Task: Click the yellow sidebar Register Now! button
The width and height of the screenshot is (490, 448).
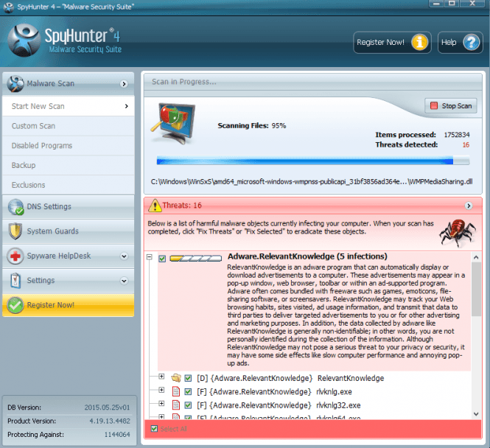Action: tap(69, 305)
